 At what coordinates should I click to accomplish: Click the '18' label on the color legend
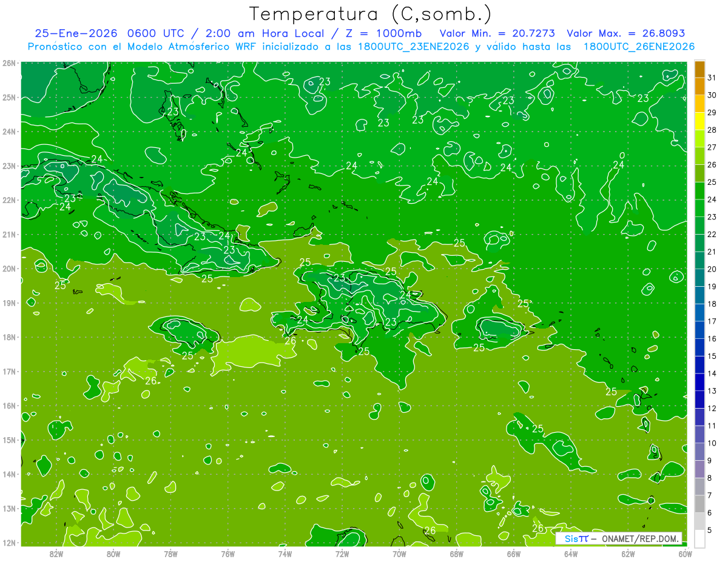[x=712, y=304]
